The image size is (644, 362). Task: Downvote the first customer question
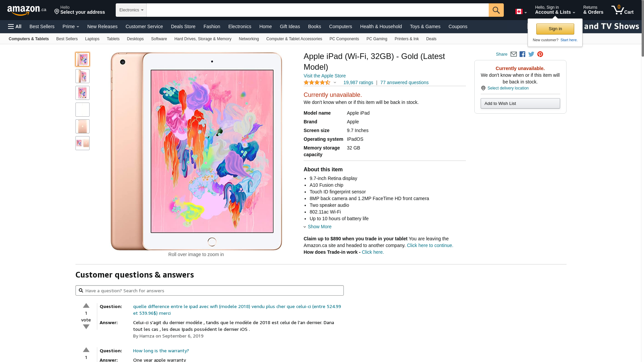(x=86, y=327)
